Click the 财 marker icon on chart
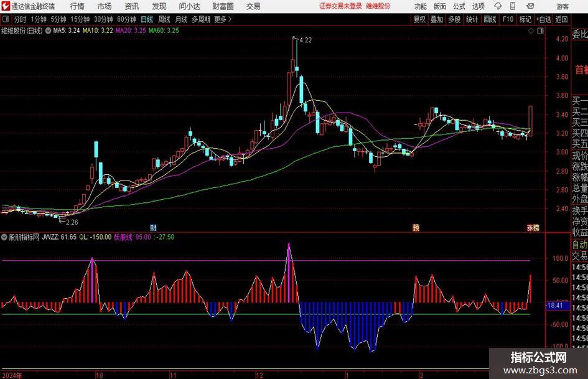 (153, 227)
